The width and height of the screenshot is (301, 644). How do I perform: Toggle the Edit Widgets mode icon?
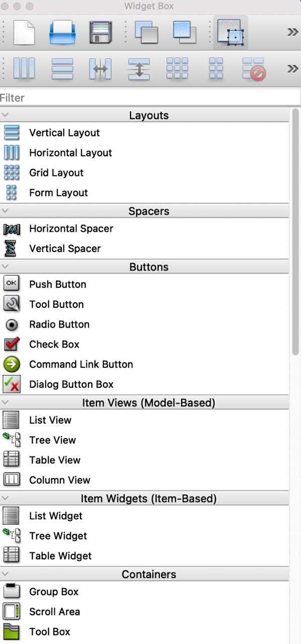click(231, 32)
